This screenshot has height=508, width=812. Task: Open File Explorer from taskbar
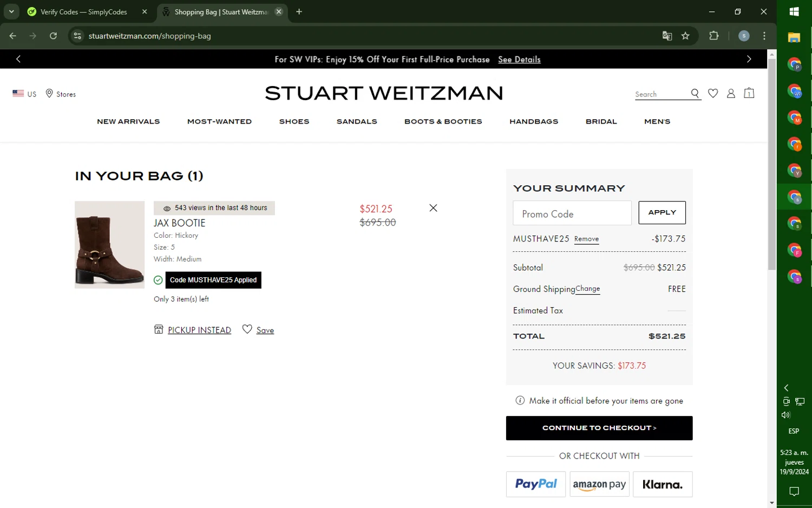click(794, 37)
